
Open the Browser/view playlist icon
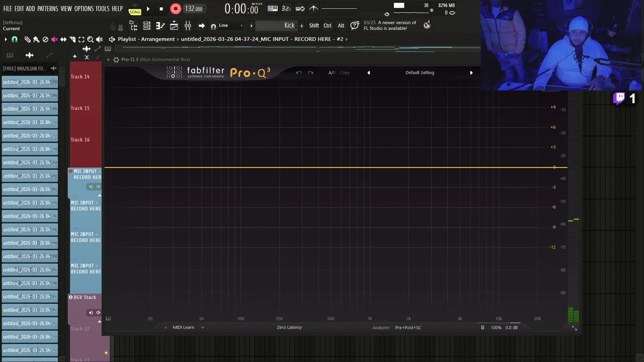tap(133, 26)
